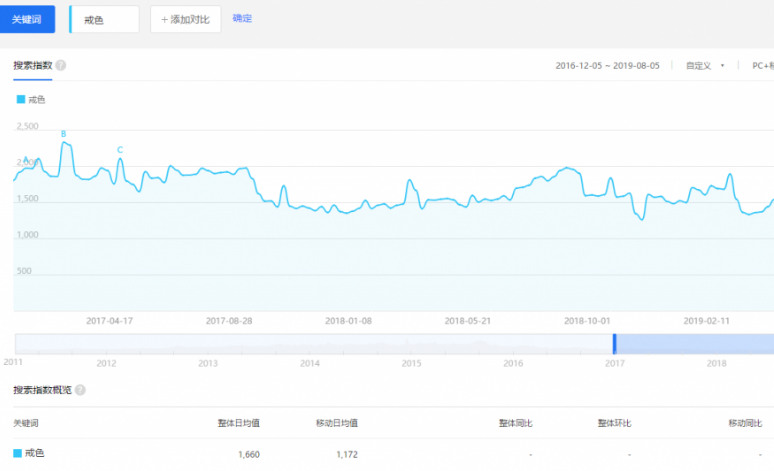
Task: Click the plus icon in 添加对比
Action: point(165,19)
